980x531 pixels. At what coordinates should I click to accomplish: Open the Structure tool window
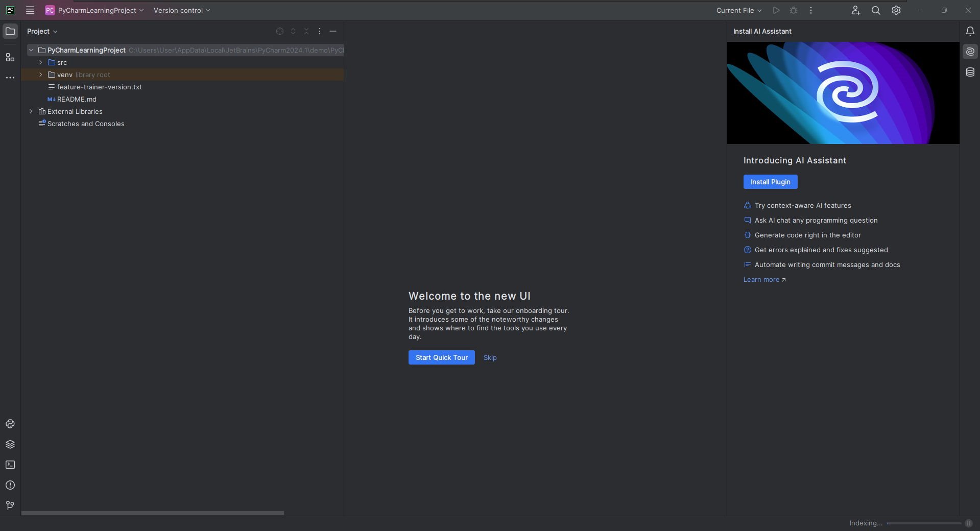[x=10, y=57]
